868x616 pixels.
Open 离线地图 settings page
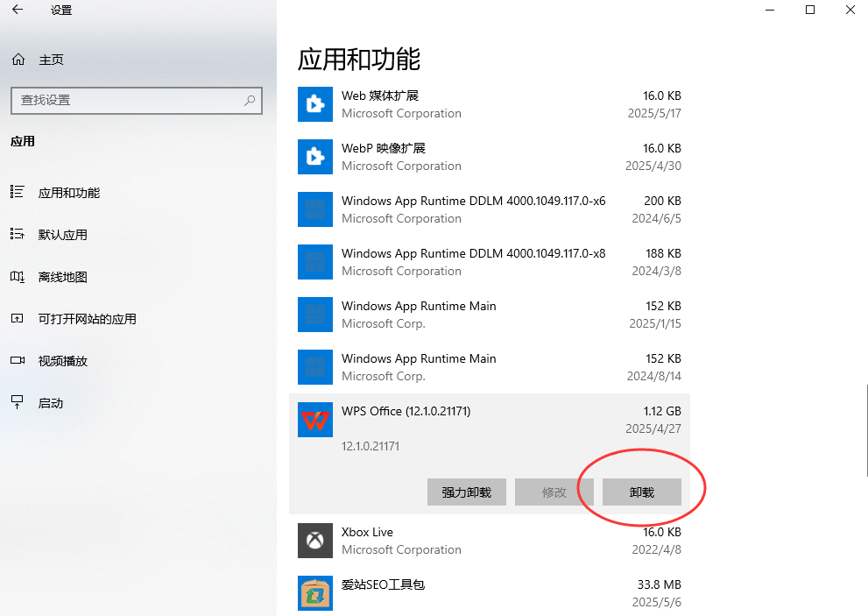[62, 277]
